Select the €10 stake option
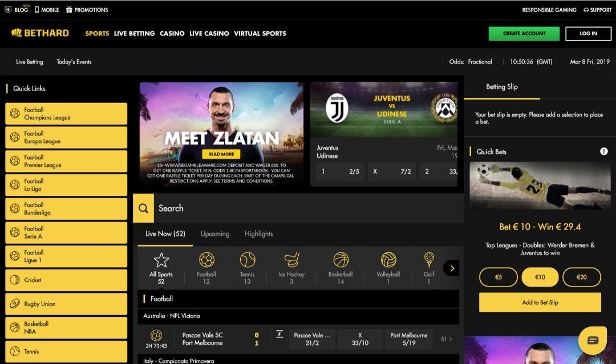616x364 pixels. (540, 277)
